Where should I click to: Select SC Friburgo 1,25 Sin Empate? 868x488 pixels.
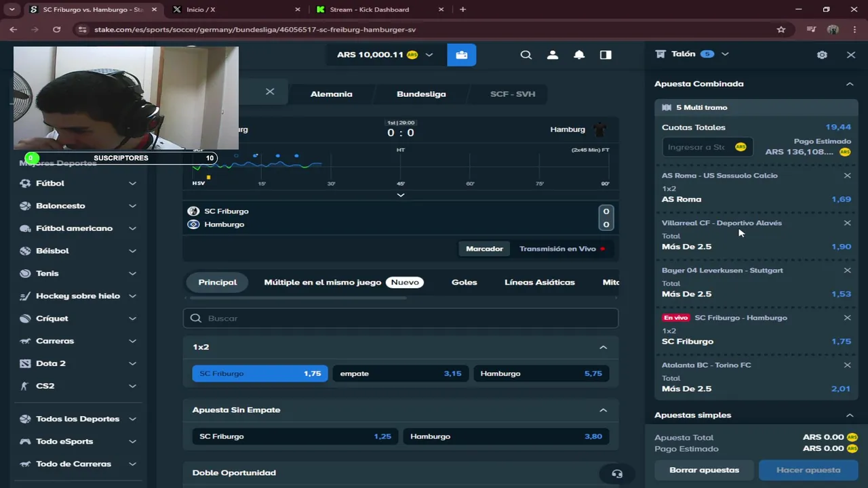(295, 436)
